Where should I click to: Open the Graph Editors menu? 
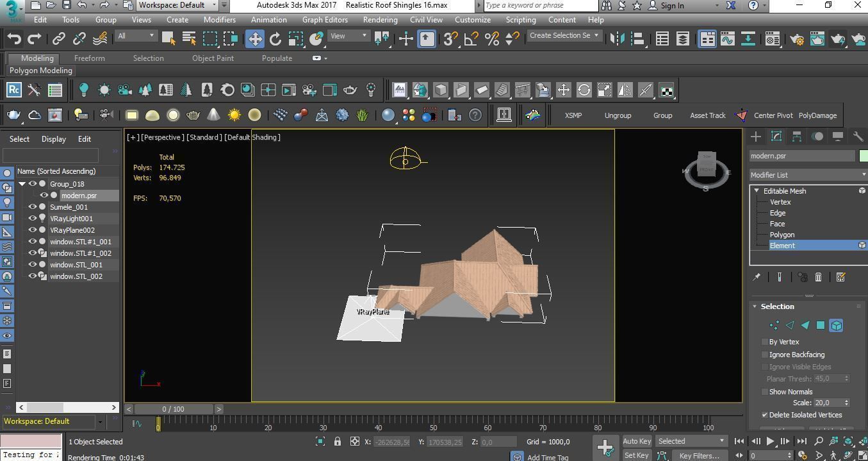(x=325, y=20)
